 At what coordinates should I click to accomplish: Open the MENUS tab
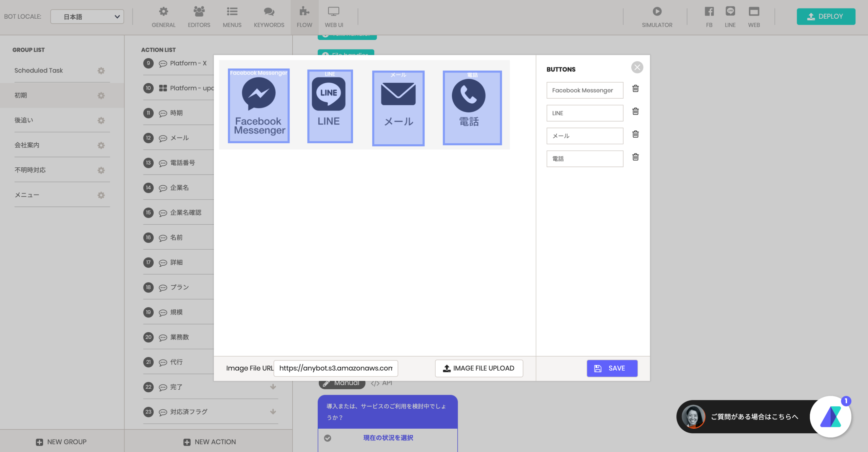click(232, 17)
